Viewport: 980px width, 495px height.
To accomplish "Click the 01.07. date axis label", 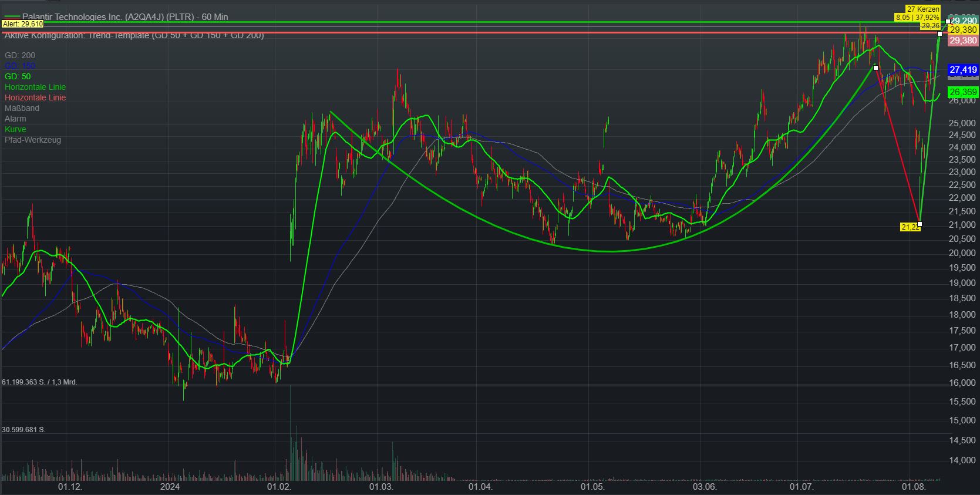I will 801,487.
